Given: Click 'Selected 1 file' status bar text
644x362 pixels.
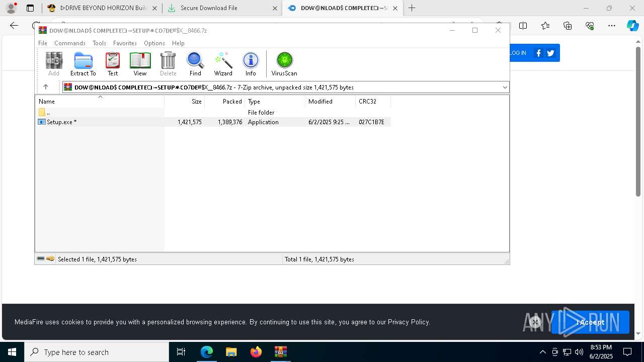Looking at the screenshot, I should tap(97, 259).
